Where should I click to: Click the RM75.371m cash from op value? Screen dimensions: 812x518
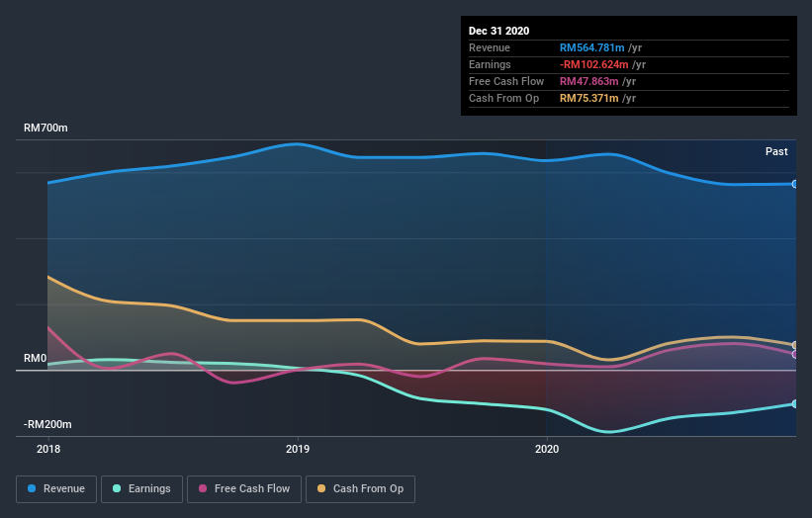click(588, 98)
